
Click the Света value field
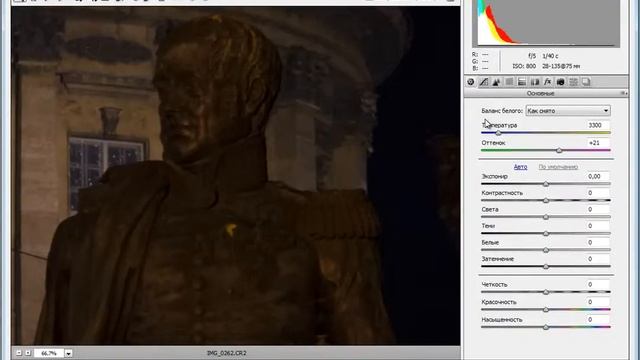pos(598,209)
